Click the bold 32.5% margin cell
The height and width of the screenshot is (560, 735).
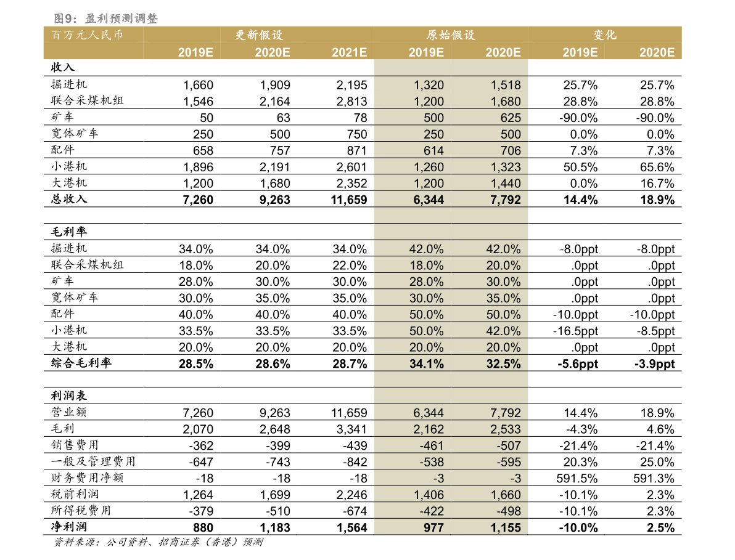pyautogui.click(x=503, y=363)
